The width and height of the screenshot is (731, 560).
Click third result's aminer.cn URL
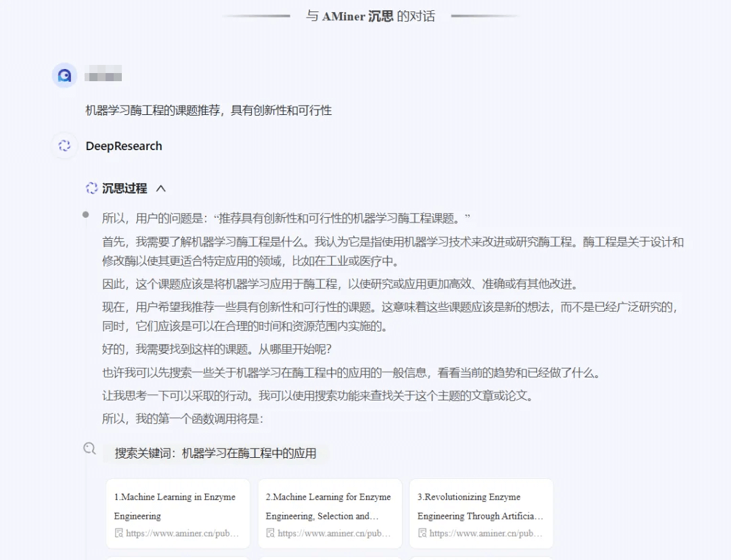(486, 534)
